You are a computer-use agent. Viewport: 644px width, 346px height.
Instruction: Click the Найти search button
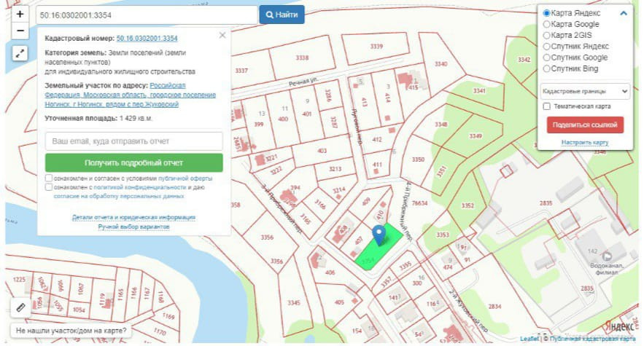282,15
